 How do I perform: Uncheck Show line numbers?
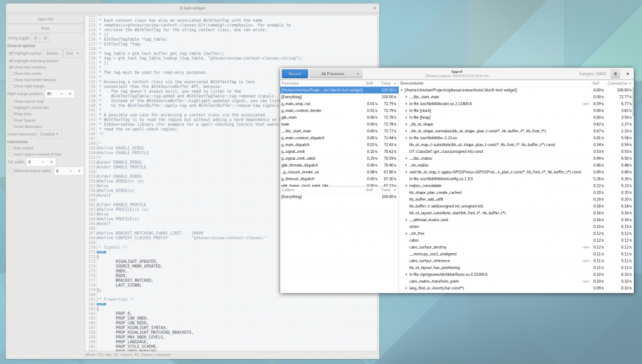[x=11, y=67]
